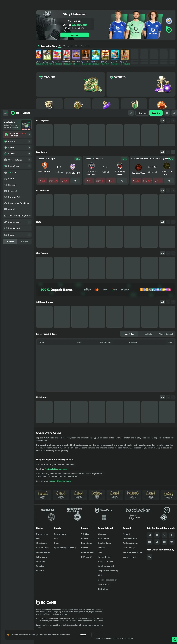This screenshot has height=644, width=177.
Task: Click the GitHub icon under Global Community
Action: (157, 535)
